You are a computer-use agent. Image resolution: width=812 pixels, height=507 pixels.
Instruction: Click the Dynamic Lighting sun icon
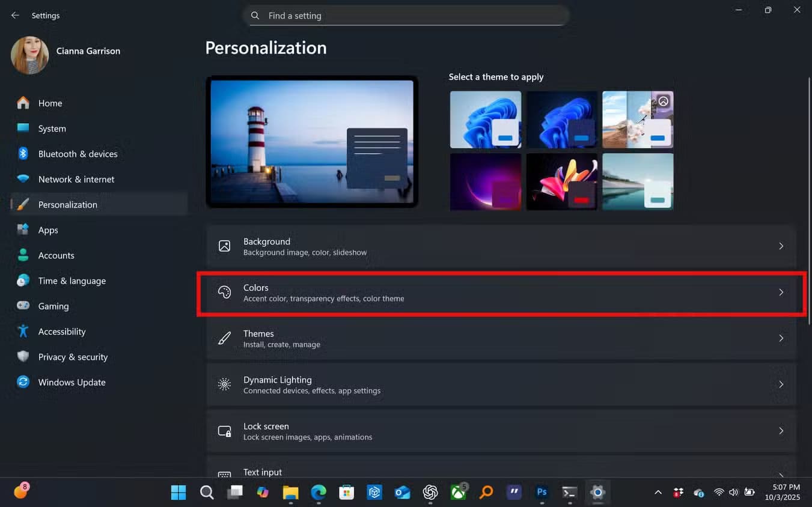[x=224, y=384]
